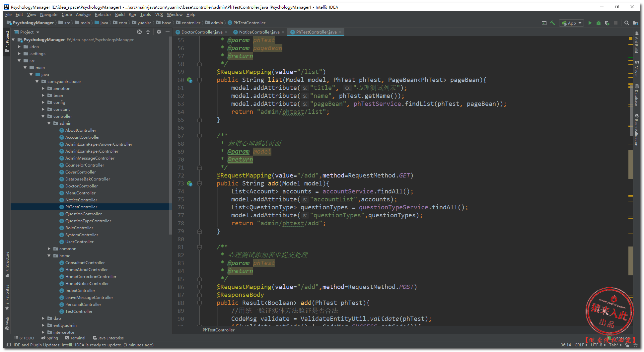Run App with coverage using the shield icon
644x352 pixels.
[607, 23]
